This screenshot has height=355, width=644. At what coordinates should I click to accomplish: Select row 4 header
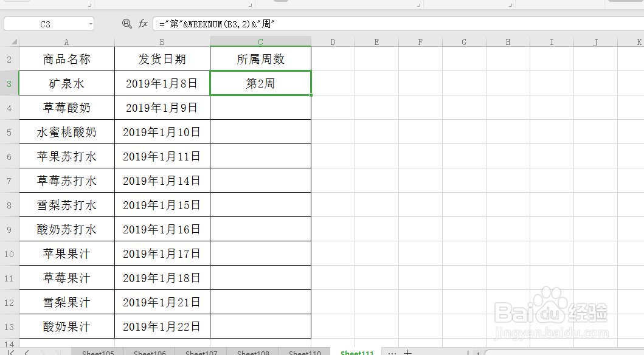[x=10, y=108]
